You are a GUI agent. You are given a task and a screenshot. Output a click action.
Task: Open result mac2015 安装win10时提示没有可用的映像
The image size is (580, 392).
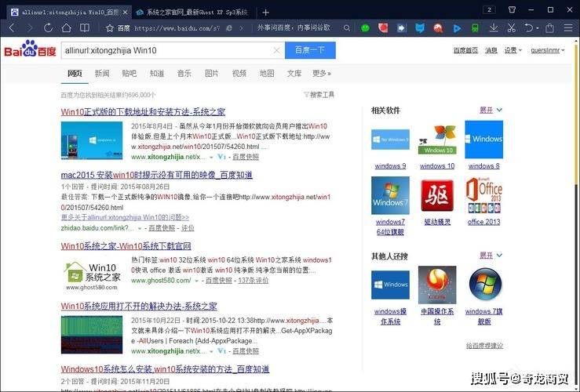pos(157,175)
